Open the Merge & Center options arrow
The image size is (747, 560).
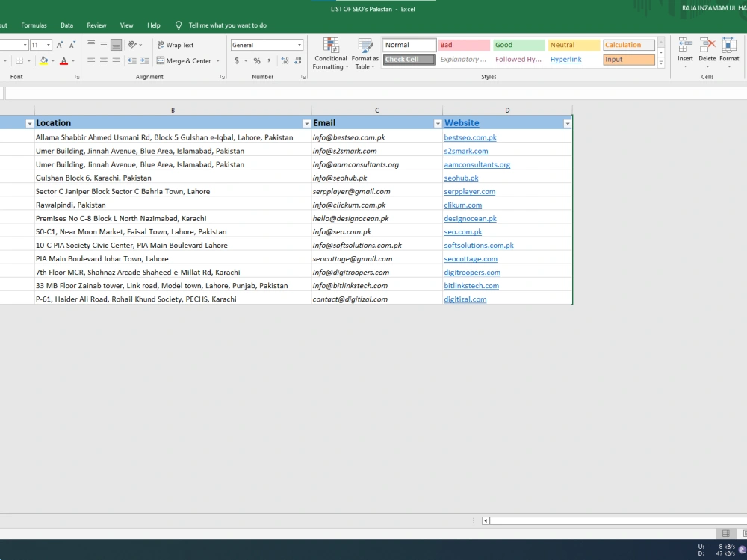pos(218,61)
